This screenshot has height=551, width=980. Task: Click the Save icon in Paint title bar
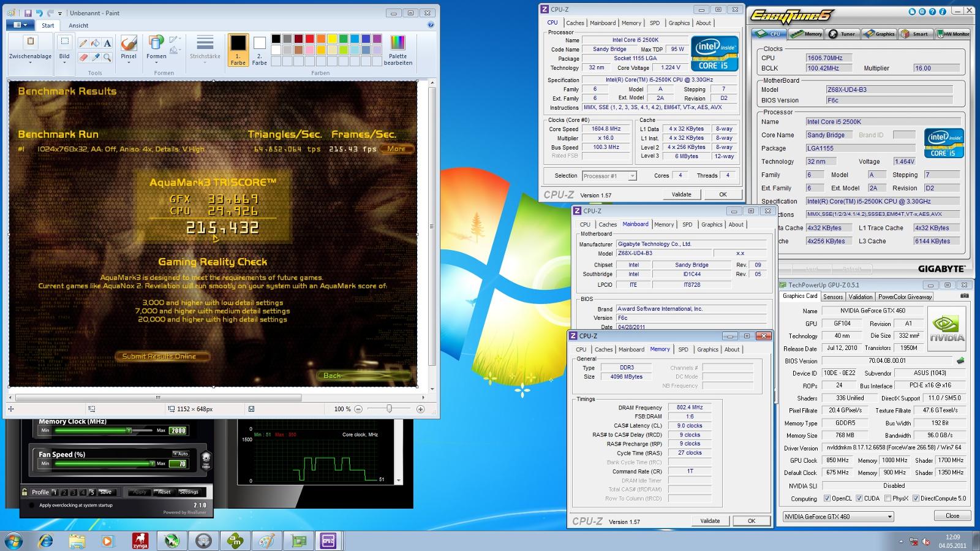point(28,13)
